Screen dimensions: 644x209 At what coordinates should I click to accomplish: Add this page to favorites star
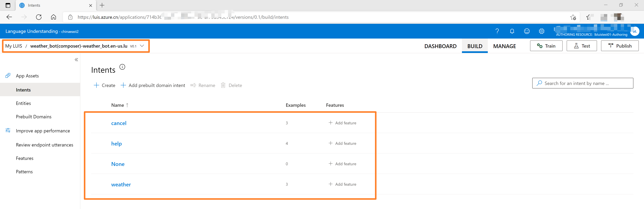pos(573,17)
